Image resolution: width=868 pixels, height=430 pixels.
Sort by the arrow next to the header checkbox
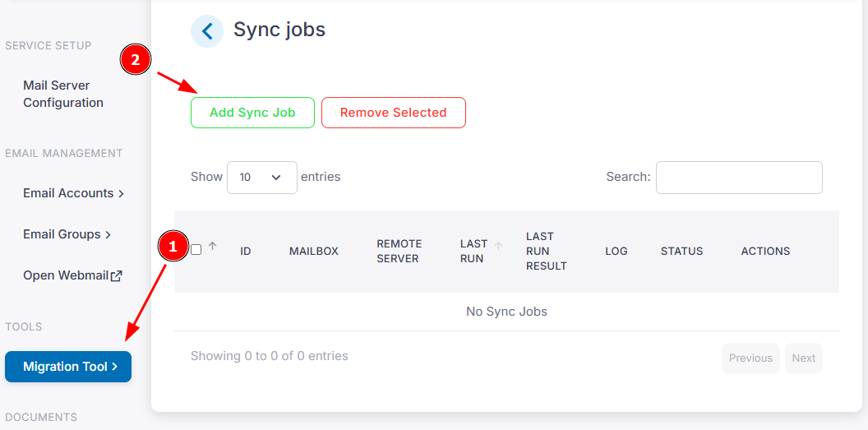212,247
